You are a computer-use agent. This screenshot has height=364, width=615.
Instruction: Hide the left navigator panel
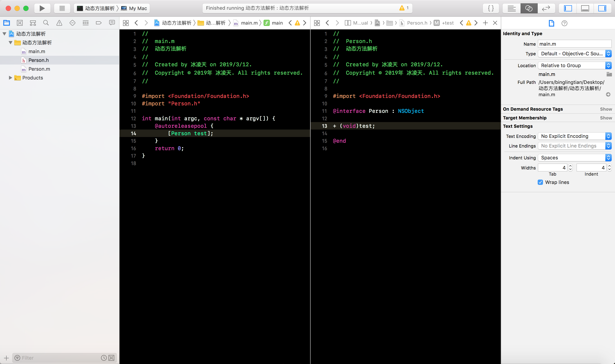[568, 8]
